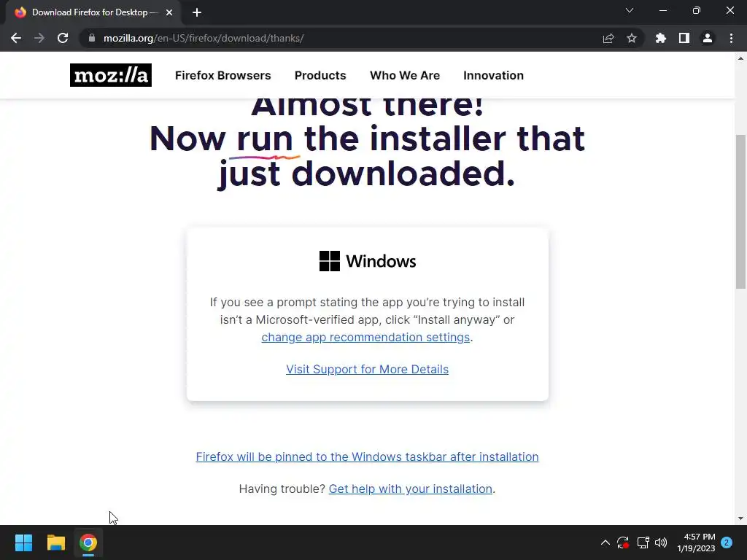Viewport: 747px width, 560px height.
Task: Click the forward navigation arrow
Action: tap(39, 38)
